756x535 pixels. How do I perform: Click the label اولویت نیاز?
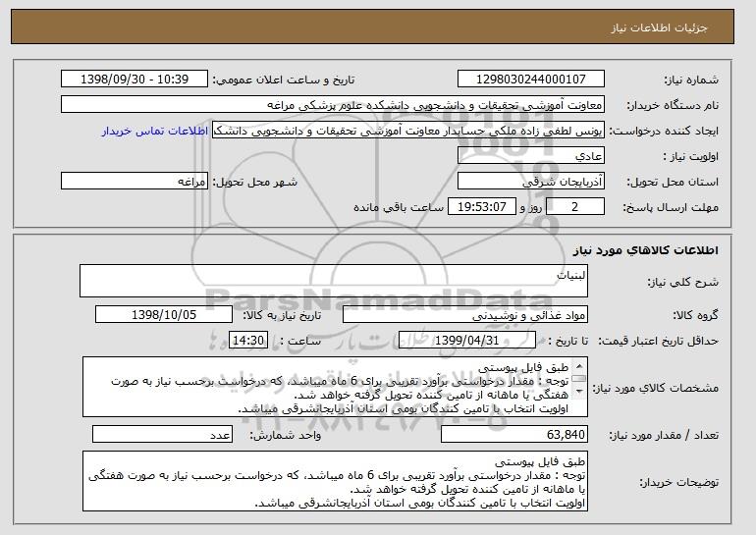pyautogui.click(x=691, y=156)
